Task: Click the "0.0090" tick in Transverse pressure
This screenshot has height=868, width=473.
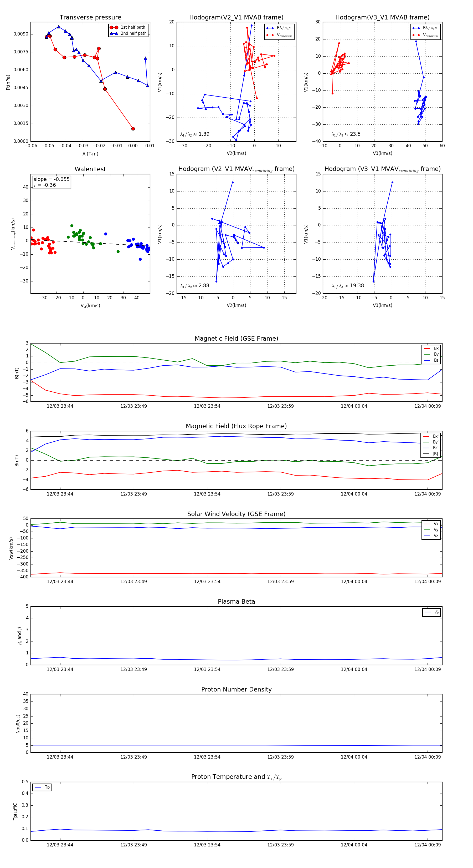Action: click(x=21, y=34)
